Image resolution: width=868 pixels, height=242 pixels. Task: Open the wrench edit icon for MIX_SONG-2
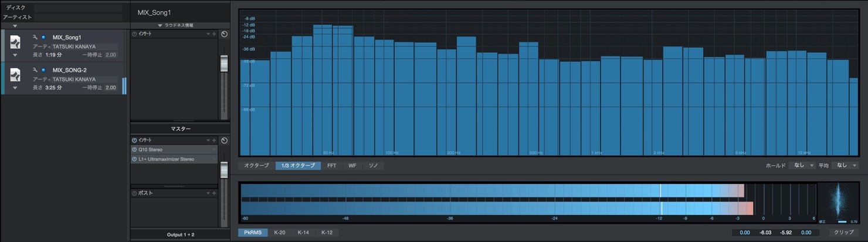point(35,70)
